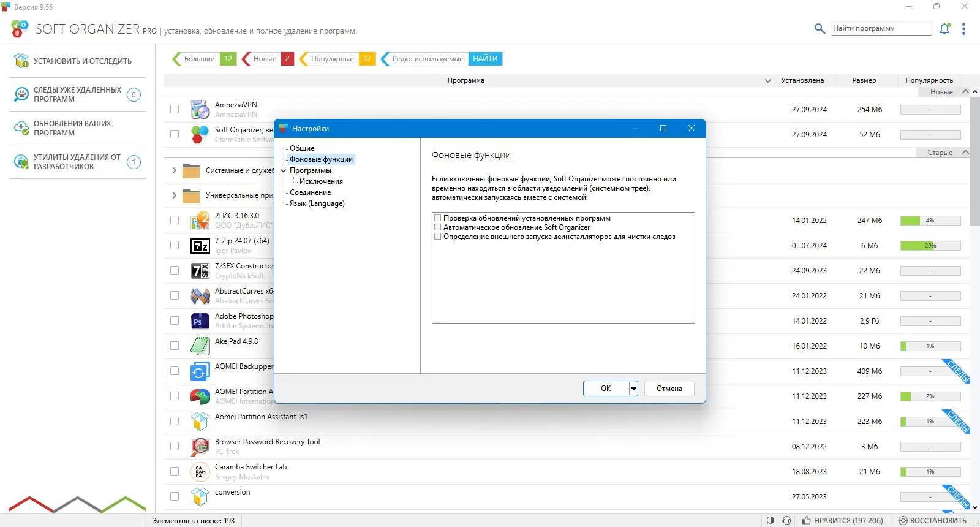
Task: Toggle the dark/light theme icon in status bar
Action: coord(770,520)
